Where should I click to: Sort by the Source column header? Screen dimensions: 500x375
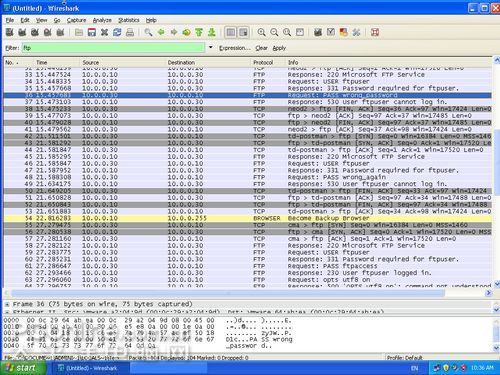click(122, 62)
